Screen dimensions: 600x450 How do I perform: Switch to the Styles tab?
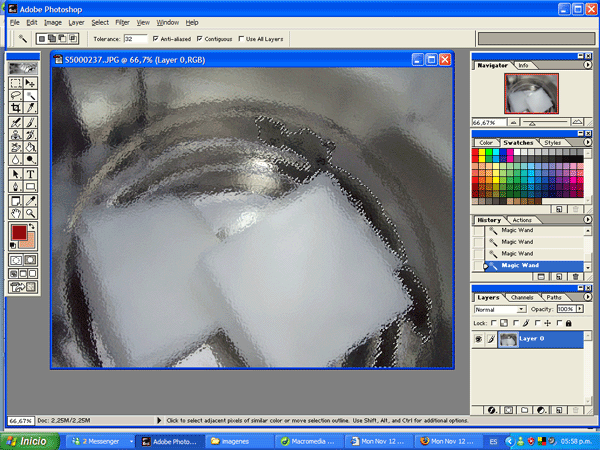pos(552,142)
